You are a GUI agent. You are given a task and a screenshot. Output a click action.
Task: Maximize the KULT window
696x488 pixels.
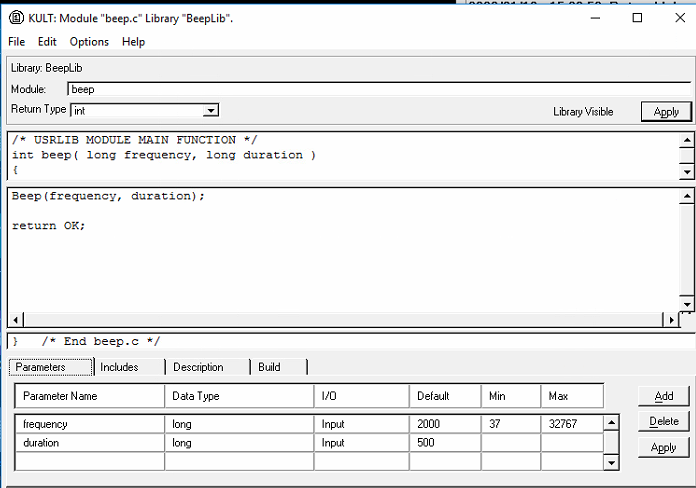[x=637, y=18]
